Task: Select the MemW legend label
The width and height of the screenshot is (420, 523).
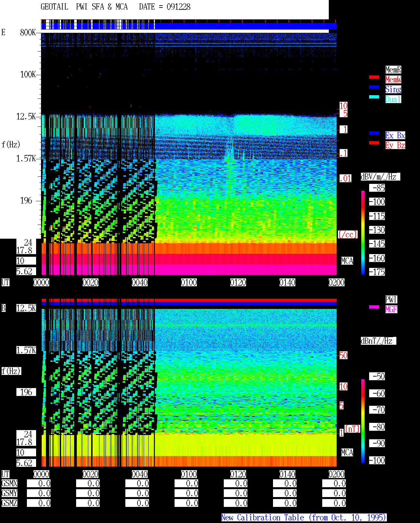Action: (393, 79)
